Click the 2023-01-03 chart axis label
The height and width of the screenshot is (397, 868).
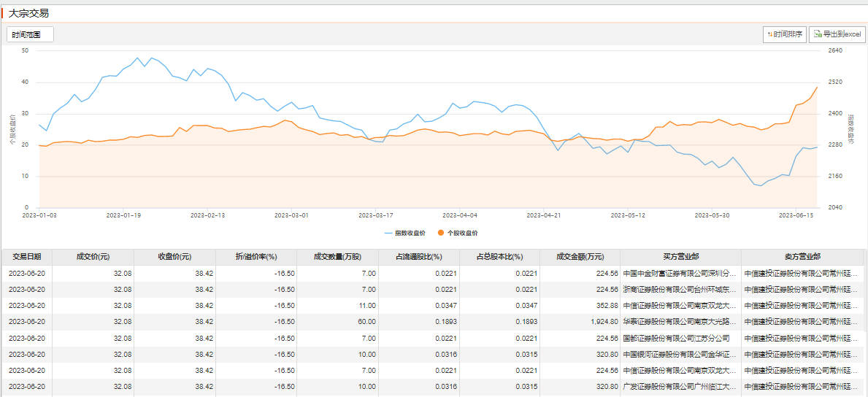pyautogui.click(x=38, y=215)
